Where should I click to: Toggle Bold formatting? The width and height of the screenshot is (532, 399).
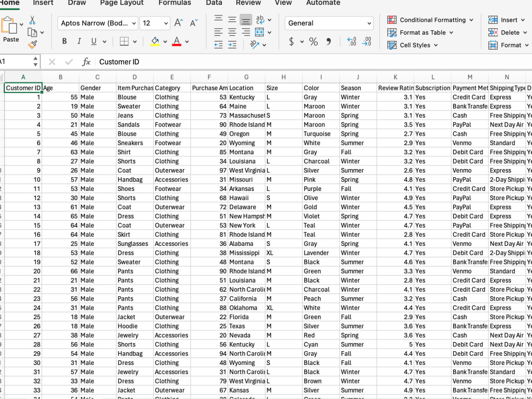tap(64, 41)
